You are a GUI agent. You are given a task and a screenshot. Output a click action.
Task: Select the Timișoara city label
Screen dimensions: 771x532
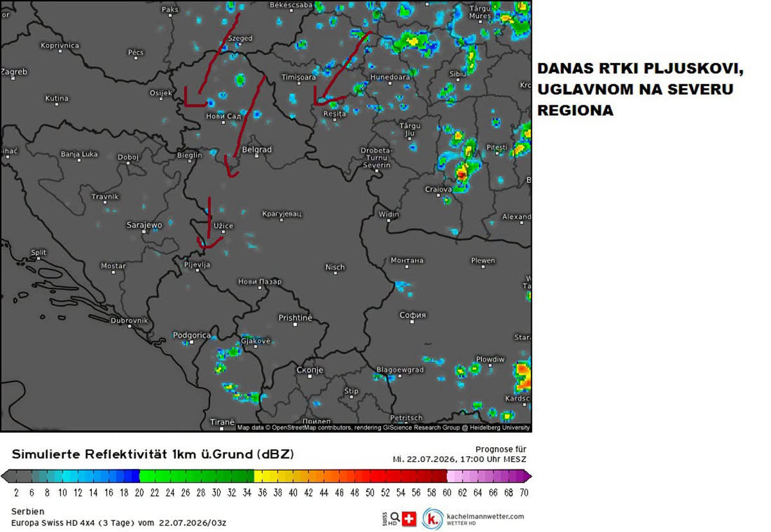click(300, 76)
